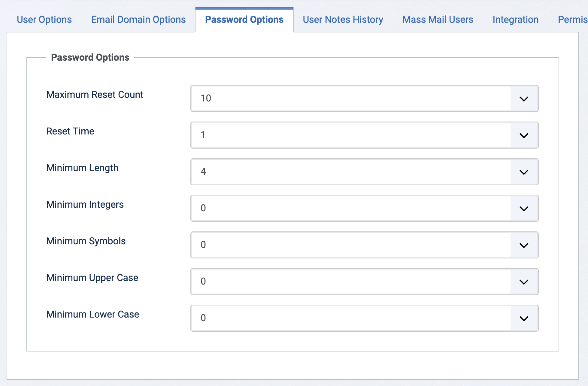Image resolution: width=588 pixels, height=386 pixels.
Task: Expand the Minimum Integers dropdown
Action: (364, 208)
